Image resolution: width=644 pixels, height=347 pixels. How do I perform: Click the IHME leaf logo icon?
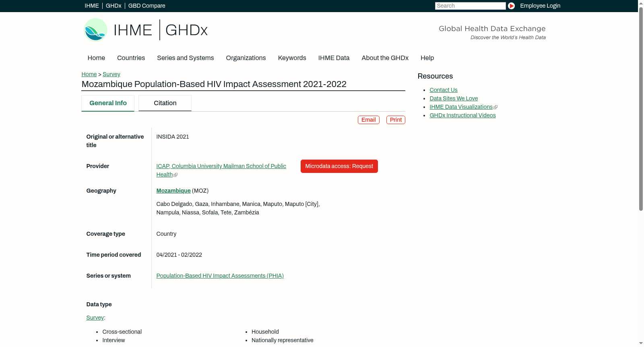(95, 30)
